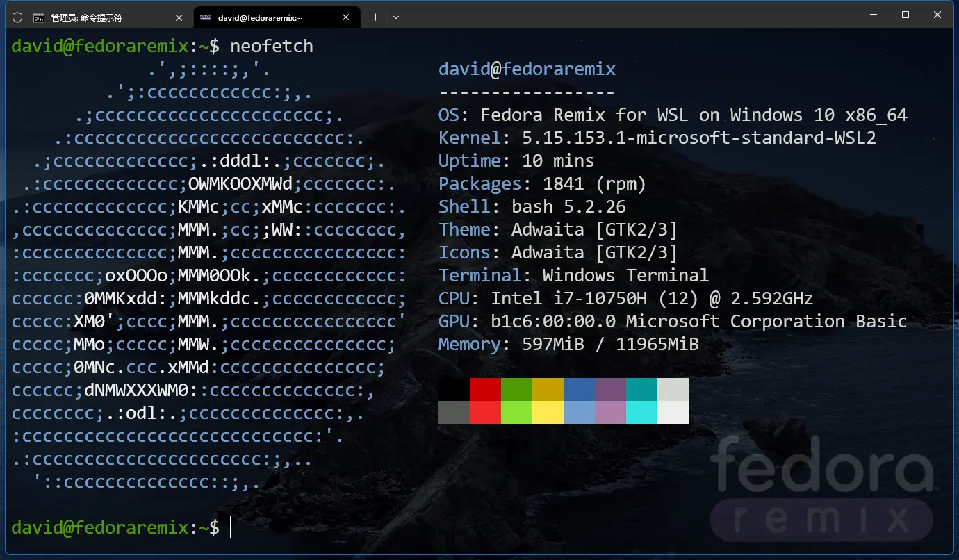Click the bright yellow bottom-row swatch
This screenshot has width=959, height=560.
pyautogui.click(x=548, y=412)
